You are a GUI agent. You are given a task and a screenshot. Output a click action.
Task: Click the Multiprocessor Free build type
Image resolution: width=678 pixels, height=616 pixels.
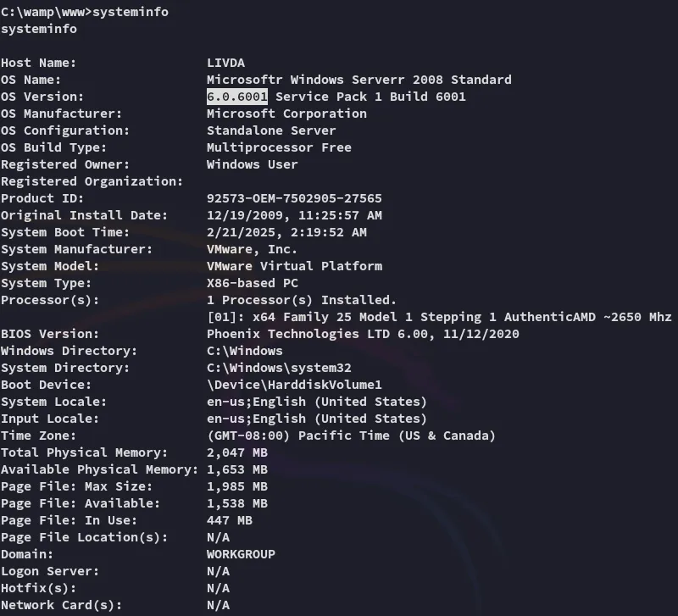[x=279, y=147]
